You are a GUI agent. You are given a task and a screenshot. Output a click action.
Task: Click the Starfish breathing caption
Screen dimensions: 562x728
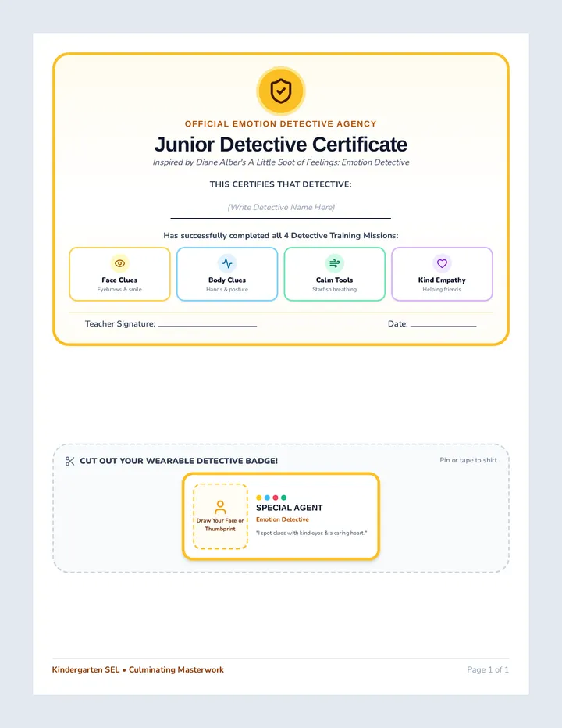[x=335, y=289]
